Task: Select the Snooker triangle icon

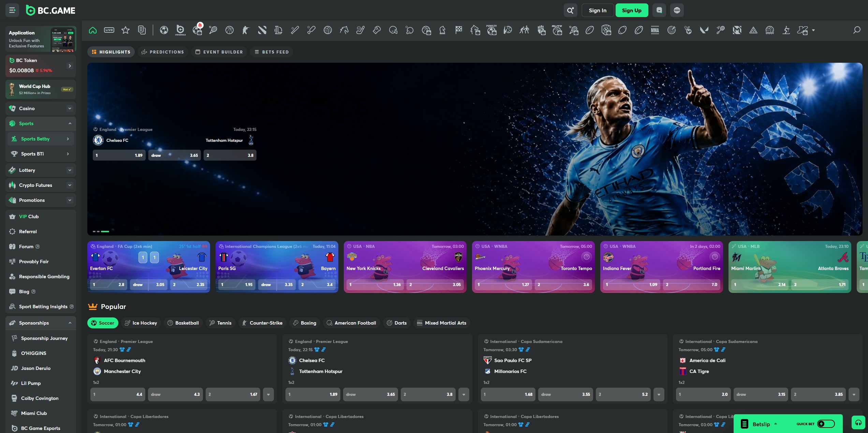Action: (x=753, y=30)
